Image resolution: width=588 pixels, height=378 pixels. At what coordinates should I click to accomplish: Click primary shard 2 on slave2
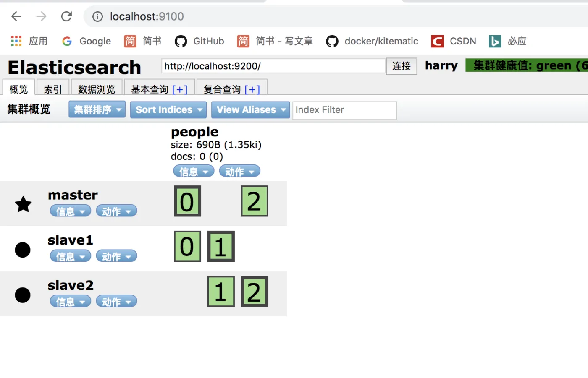click(x=255, y=292)
